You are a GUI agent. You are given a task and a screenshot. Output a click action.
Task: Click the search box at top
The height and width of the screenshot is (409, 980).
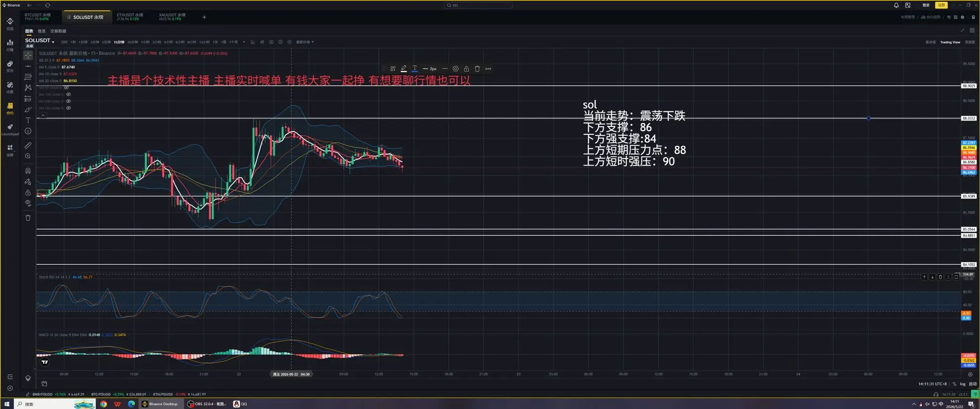point(478,5)
